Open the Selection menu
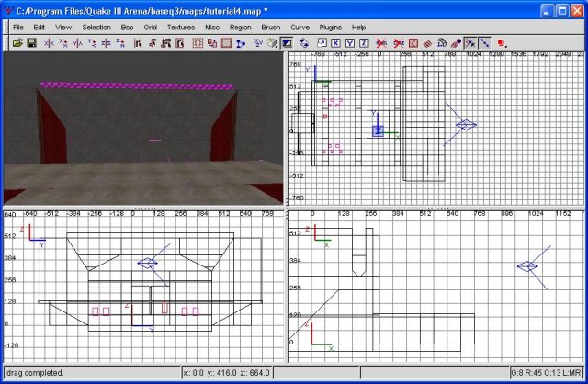The image size is (588, 384). click(96, 27)
